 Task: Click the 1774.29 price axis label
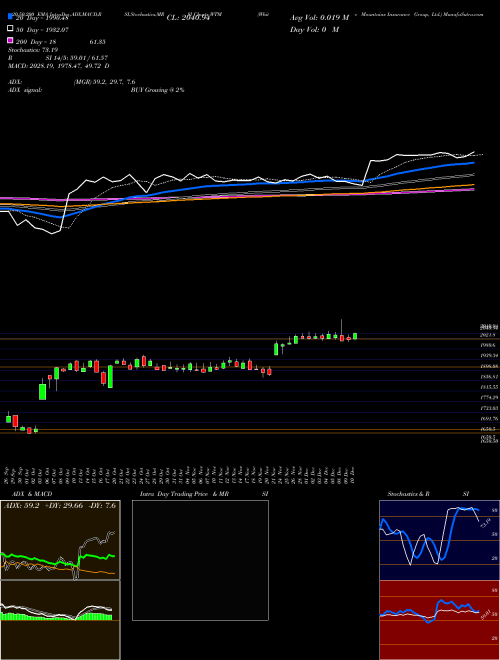pos(490,397)
